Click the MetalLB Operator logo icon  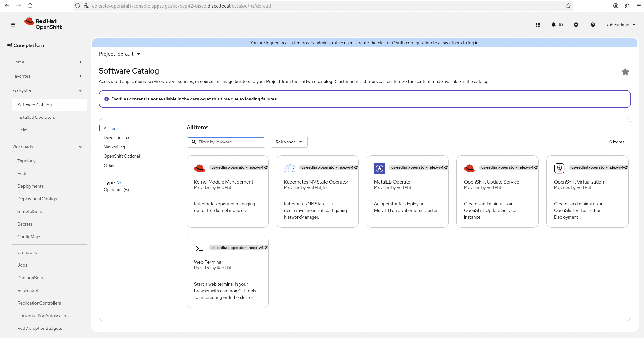379,168
